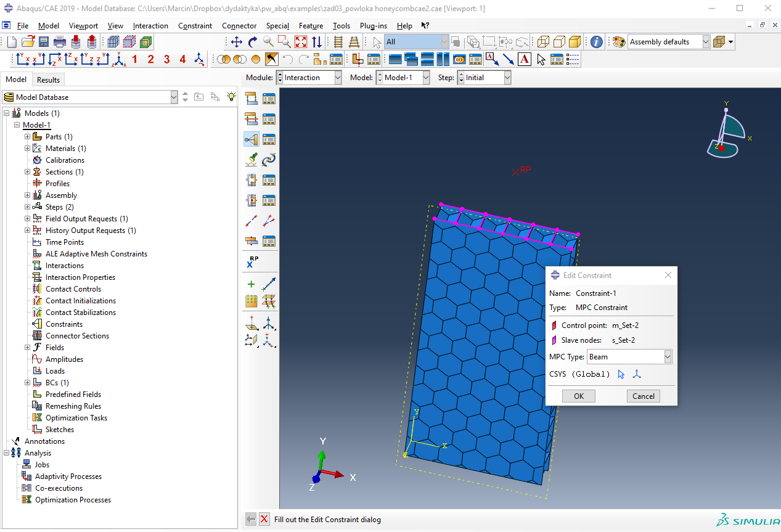The height and width of the screenshot is (532, 781).
Task: Click the Auto-Fit View icon
Action: tap(300, 42)
